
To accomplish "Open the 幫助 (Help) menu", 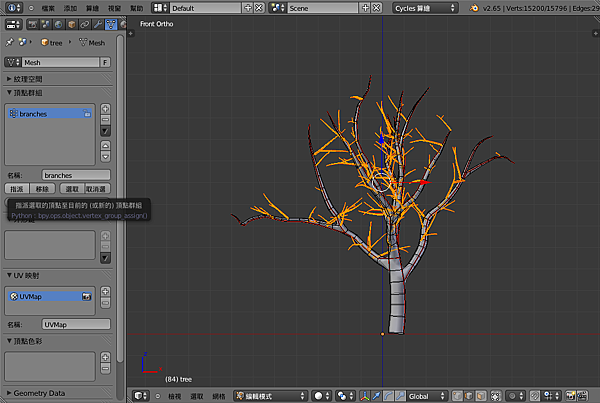I will pyautogui.click(x=137, y=8).
